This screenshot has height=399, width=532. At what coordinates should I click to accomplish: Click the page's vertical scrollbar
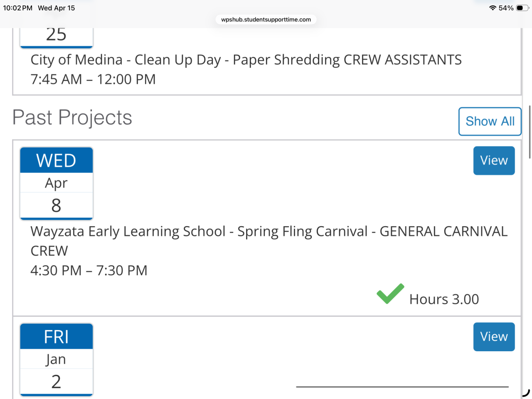[530, 132]
